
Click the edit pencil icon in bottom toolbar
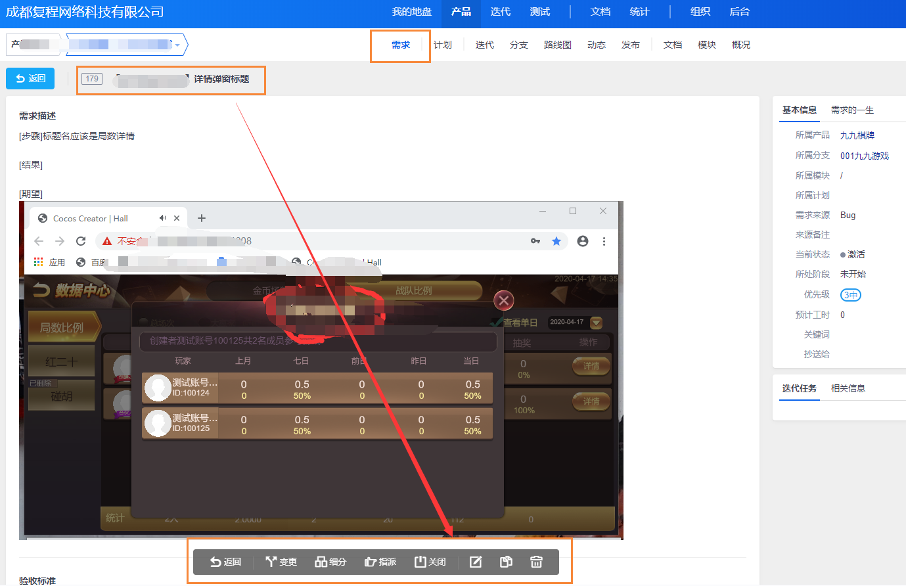tap(476, 562)
